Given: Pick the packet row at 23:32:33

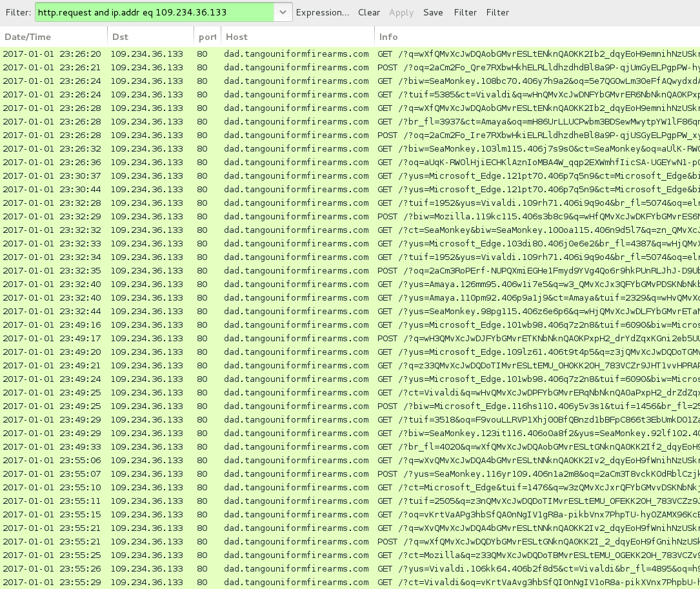Looking at the screenshot, I should coord(350,243).
